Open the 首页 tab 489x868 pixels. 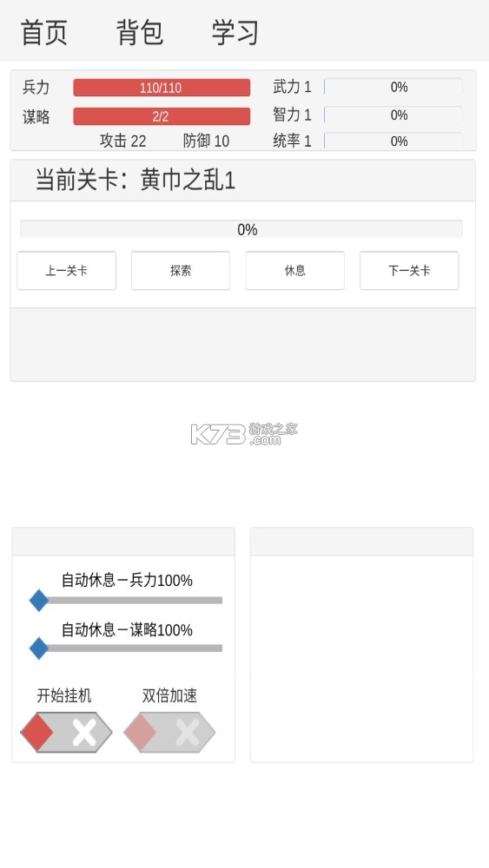pos(43,32)
